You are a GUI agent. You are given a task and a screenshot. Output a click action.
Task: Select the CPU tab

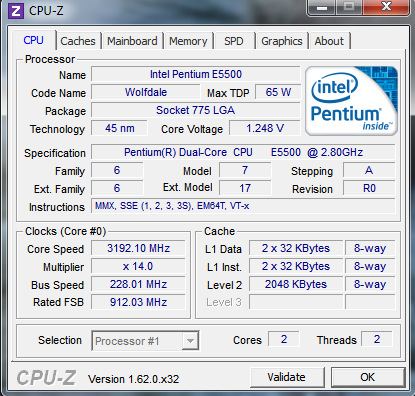click(33, 40)
